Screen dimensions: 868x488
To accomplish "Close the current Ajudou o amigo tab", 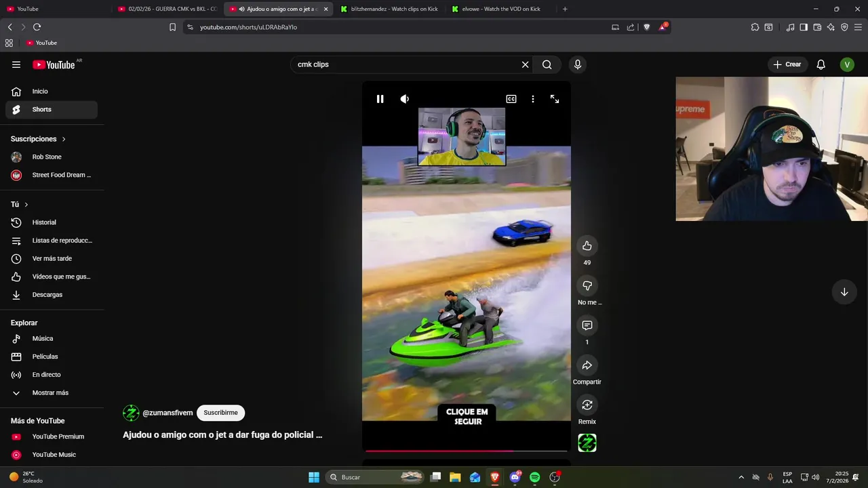I will tap(325, 9).
